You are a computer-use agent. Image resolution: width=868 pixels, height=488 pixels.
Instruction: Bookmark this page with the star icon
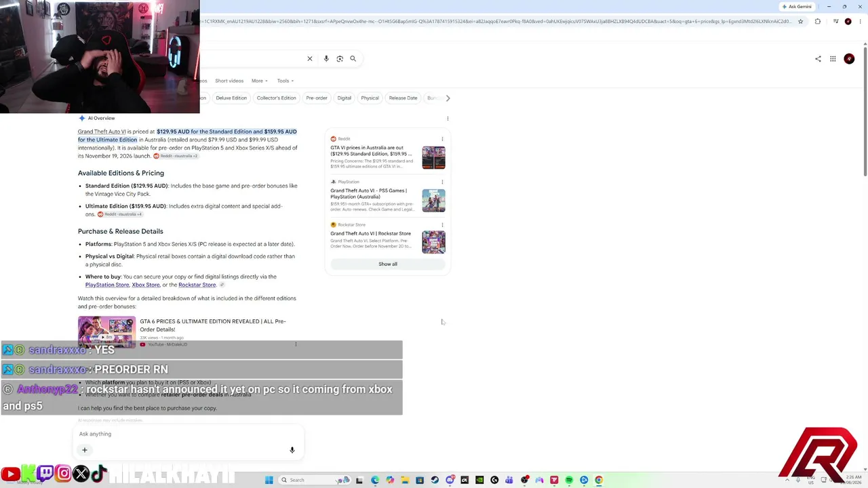pyautogui.click(x=800, y=22)
